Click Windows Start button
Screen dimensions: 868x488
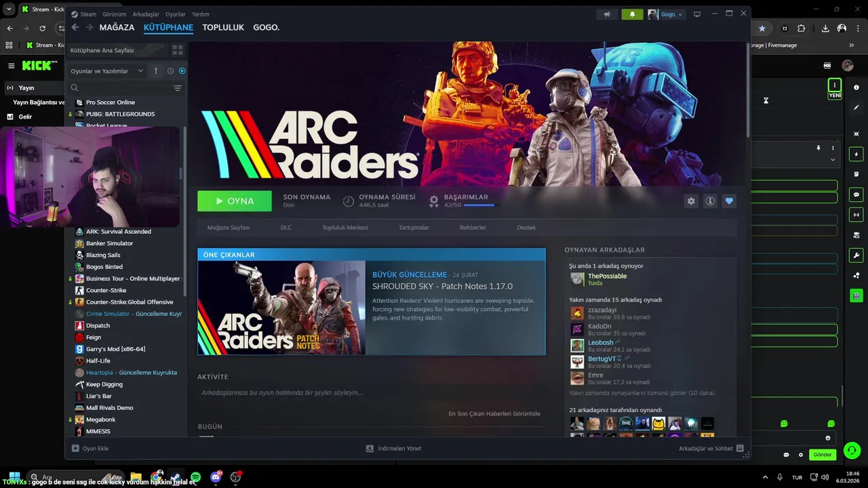point(14,477)
